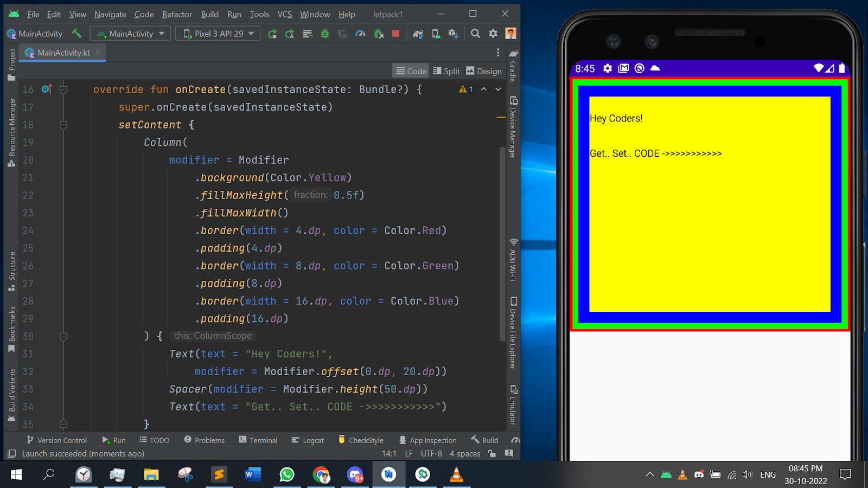Screen dimensions: 868x488
Task: Go to next highlighted error arrow
Action: [x=498, y=89]
